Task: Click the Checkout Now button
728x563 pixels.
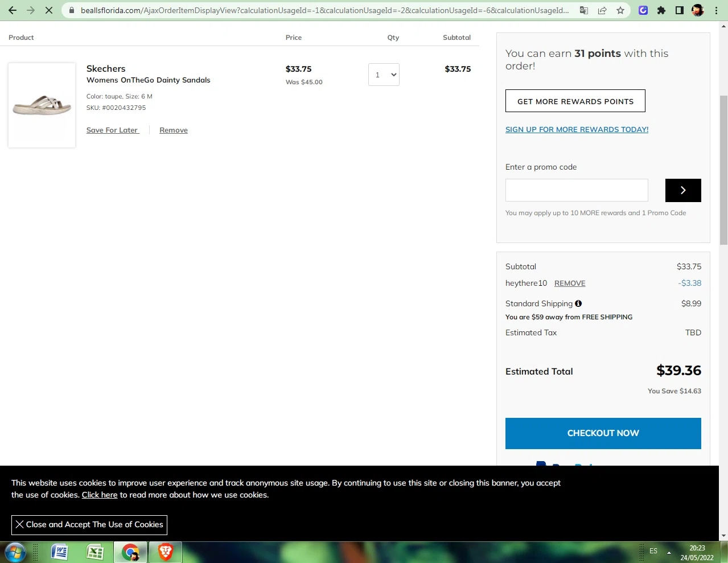Action: [603, 433]
